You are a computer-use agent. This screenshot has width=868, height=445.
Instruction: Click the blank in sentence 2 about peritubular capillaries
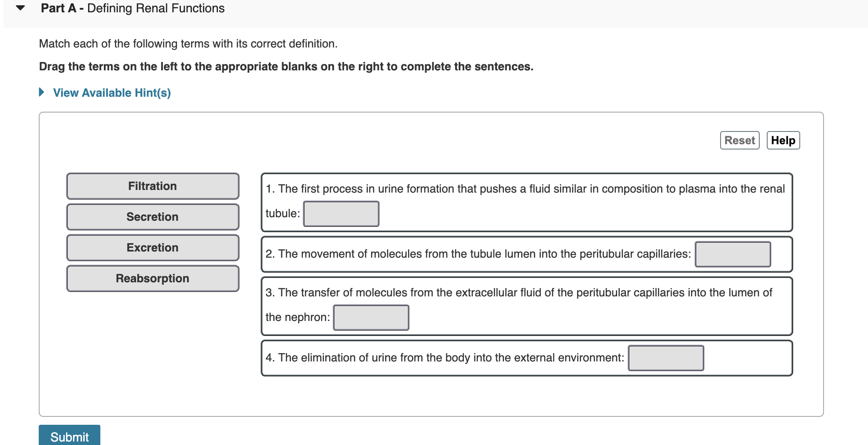tap(732, 254)
